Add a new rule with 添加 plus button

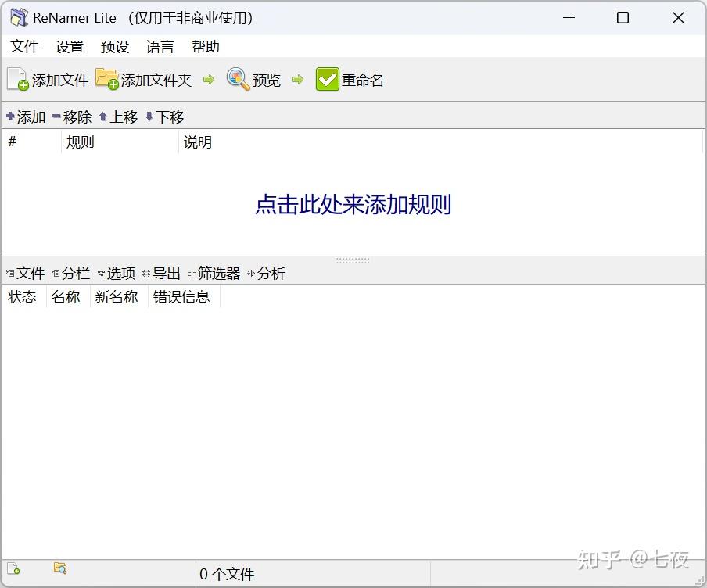[x=26, y=117]
